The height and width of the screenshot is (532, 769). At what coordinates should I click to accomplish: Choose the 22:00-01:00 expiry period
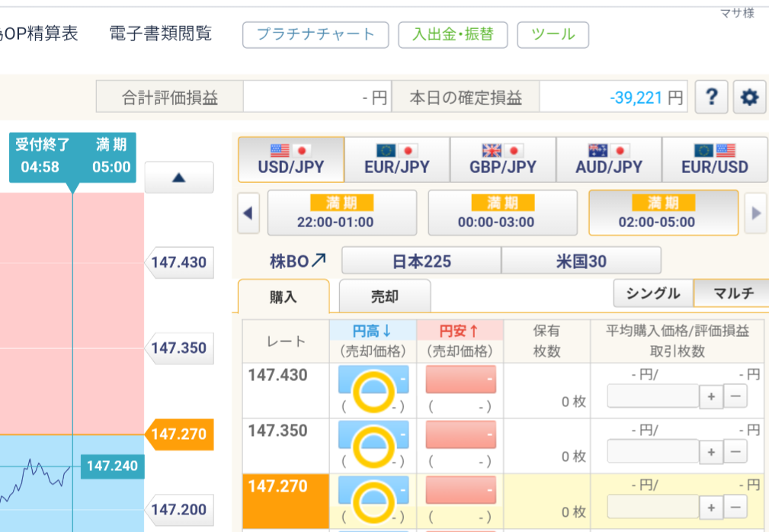tap(341, 213)
